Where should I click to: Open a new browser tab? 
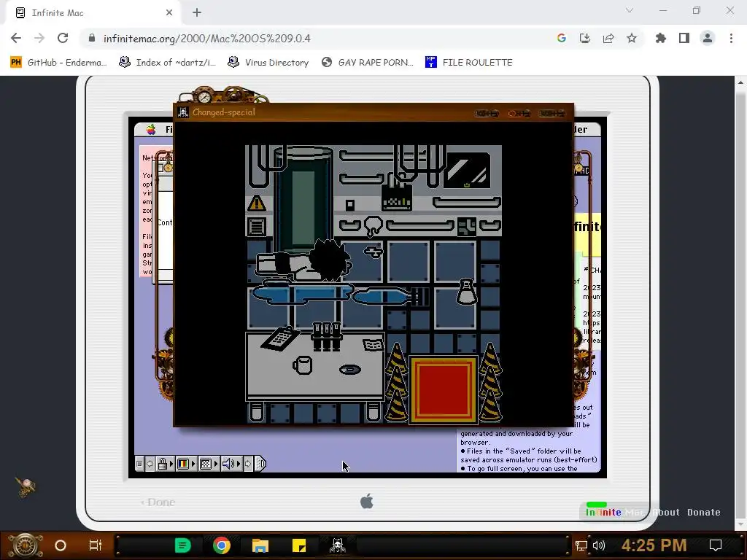197,13
